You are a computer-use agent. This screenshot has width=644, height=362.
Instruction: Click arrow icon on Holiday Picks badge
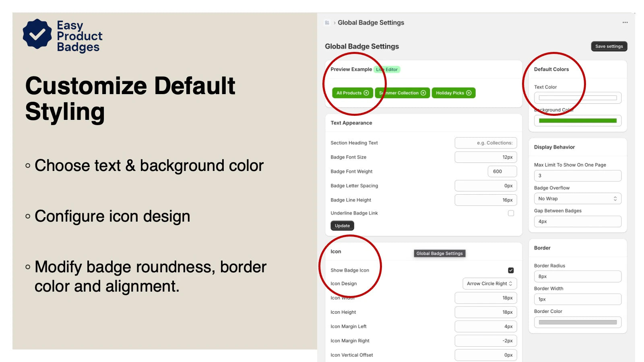coord(469,93)
